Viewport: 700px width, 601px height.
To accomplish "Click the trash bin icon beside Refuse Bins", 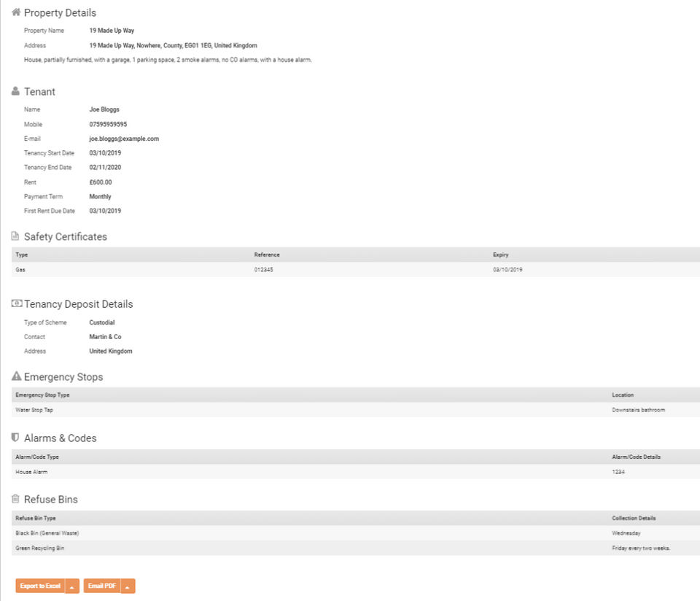I will coord(15,498).
